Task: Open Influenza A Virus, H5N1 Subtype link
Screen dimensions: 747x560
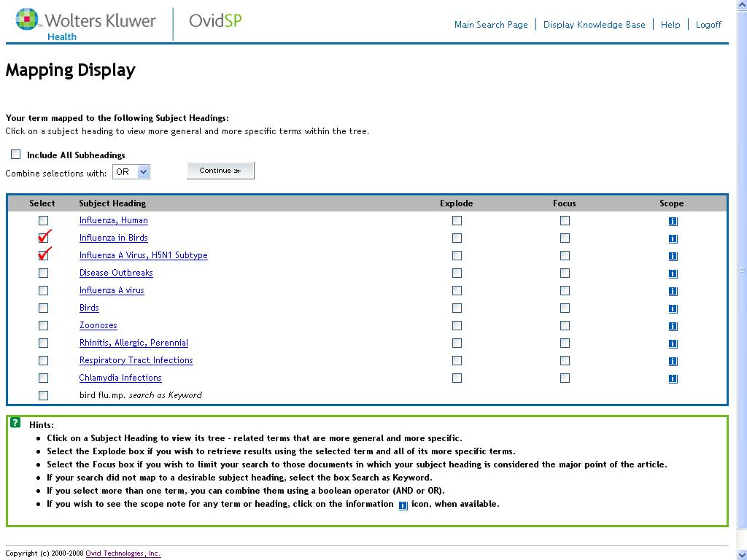Action: (x=144, y=255)
